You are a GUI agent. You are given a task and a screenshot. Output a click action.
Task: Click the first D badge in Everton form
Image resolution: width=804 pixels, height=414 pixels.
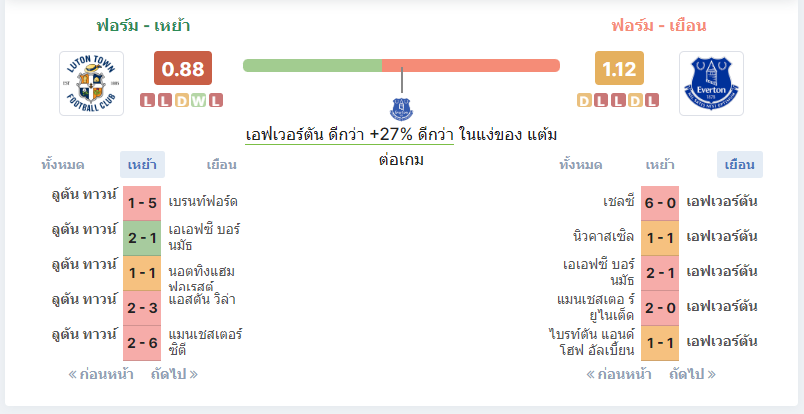click(x=585, y=101)
